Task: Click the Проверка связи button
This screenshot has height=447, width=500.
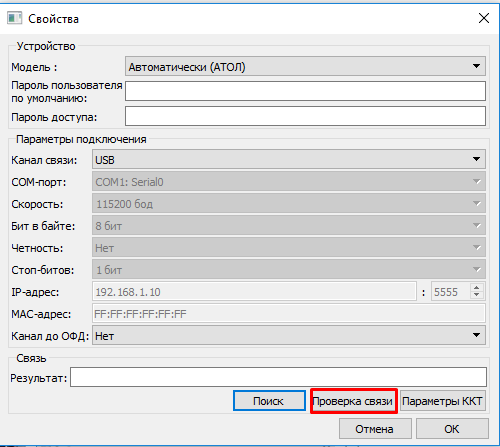Action: pos(354,401)
